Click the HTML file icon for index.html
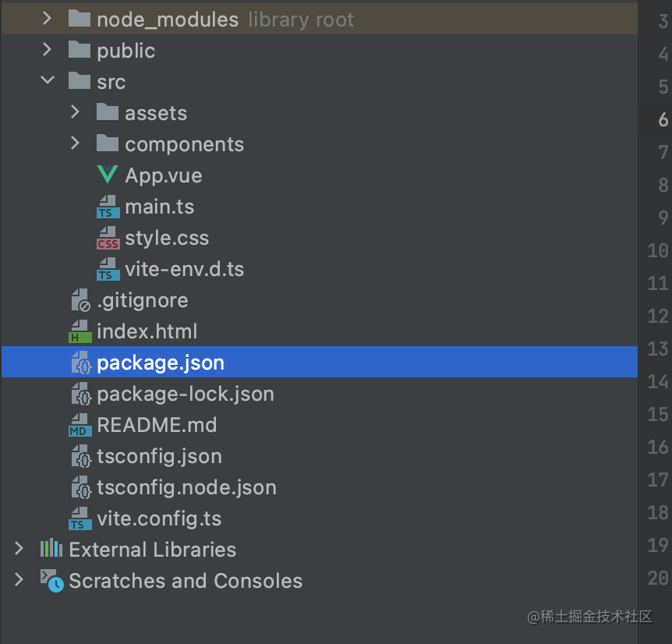 [x=80, y=331]
